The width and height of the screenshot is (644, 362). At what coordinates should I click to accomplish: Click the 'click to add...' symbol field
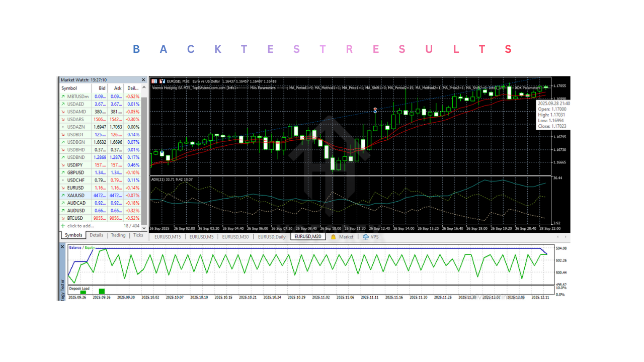[81, 226]
